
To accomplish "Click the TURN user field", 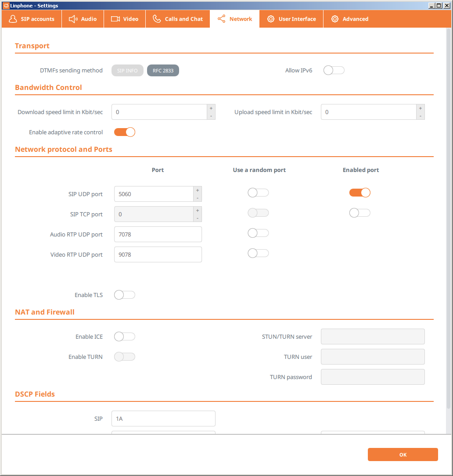I will pyautogui.click(x=373, y=357).
